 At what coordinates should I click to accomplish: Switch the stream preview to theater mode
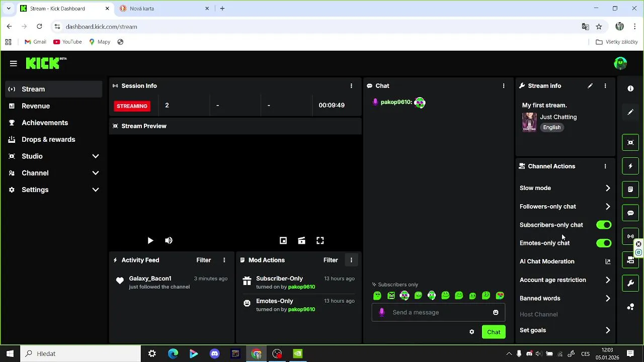[x=301, y=241]
